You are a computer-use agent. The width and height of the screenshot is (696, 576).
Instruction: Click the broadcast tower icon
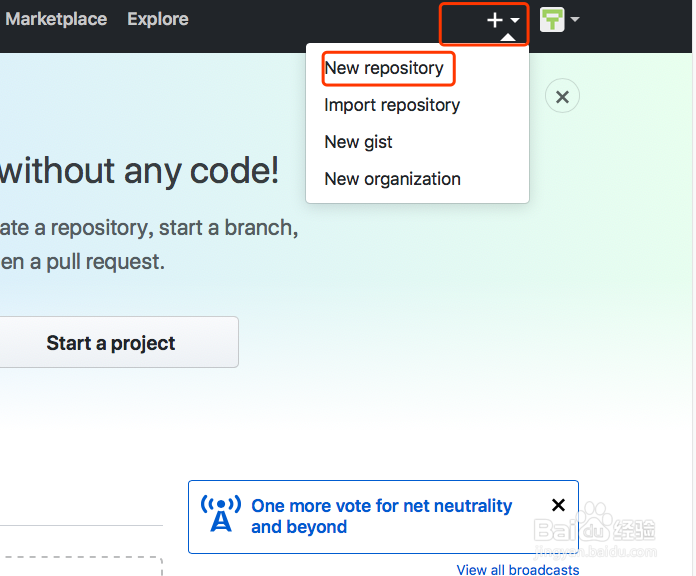pyautogui.click(x=221, y=514)
